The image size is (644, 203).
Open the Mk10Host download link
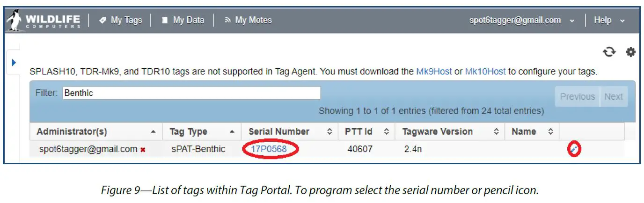click(x=485, y=72)
